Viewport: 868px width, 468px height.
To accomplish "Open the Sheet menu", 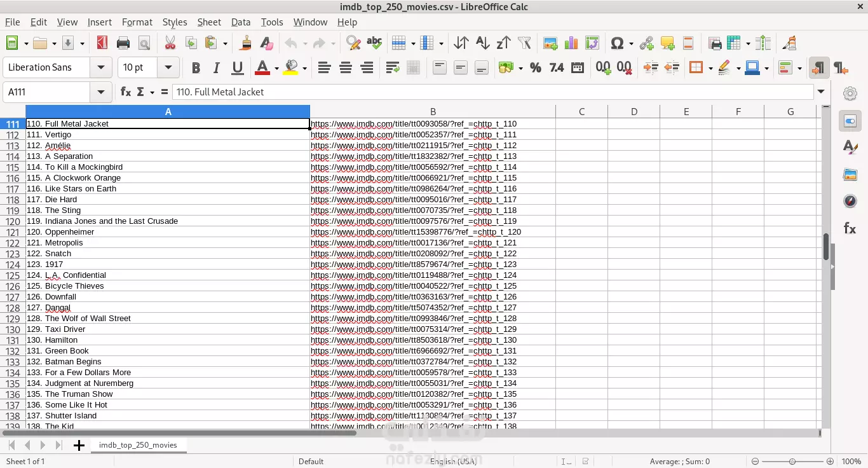I will click(x=209, y=22).
